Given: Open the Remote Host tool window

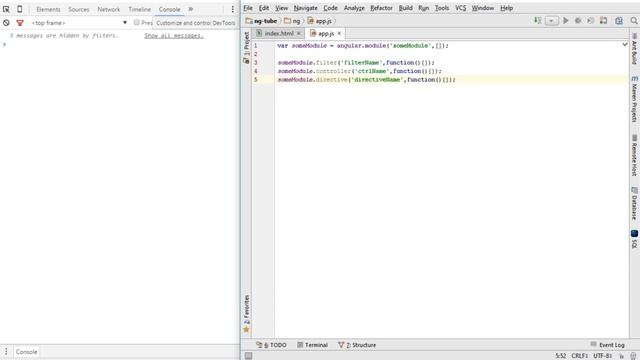Looking at the screenshot, I should (x=634, y=156).
